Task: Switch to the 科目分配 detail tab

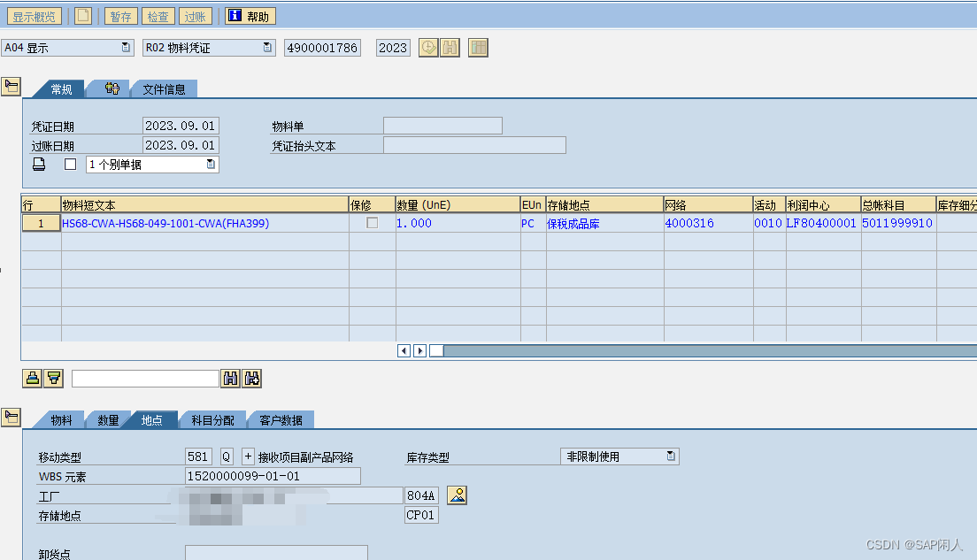Action: (212, 420)
